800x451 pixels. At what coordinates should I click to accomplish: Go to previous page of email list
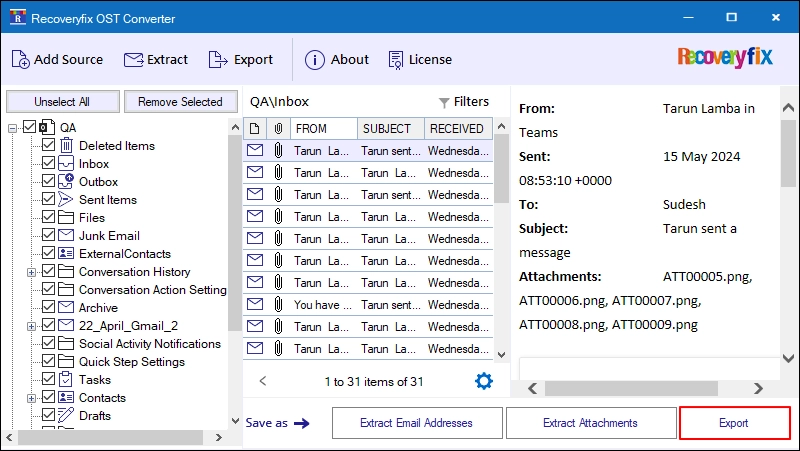(x=263, y=381)
